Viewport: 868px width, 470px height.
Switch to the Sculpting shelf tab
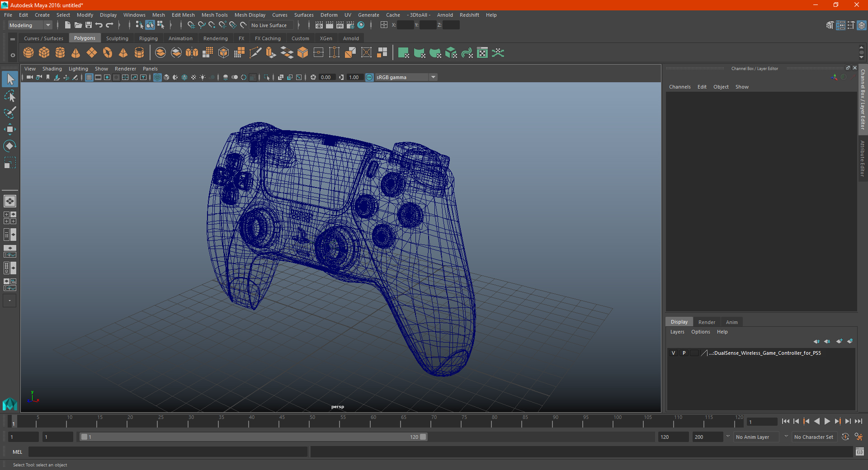(117, 38)
